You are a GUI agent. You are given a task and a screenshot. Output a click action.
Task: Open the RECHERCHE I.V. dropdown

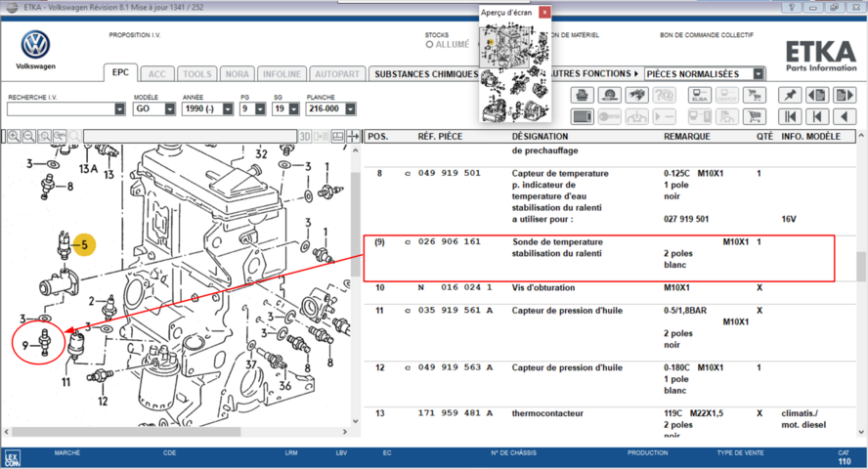[x=120, y=109]
